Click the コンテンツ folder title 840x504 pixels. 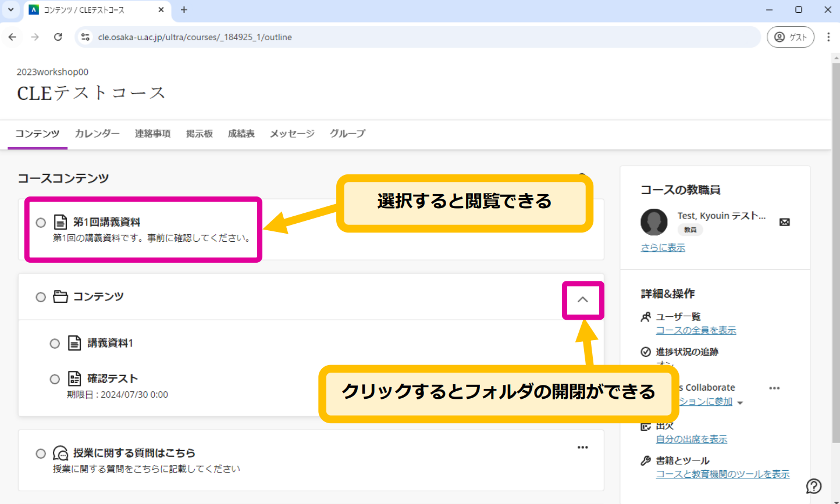coord(98,296)
